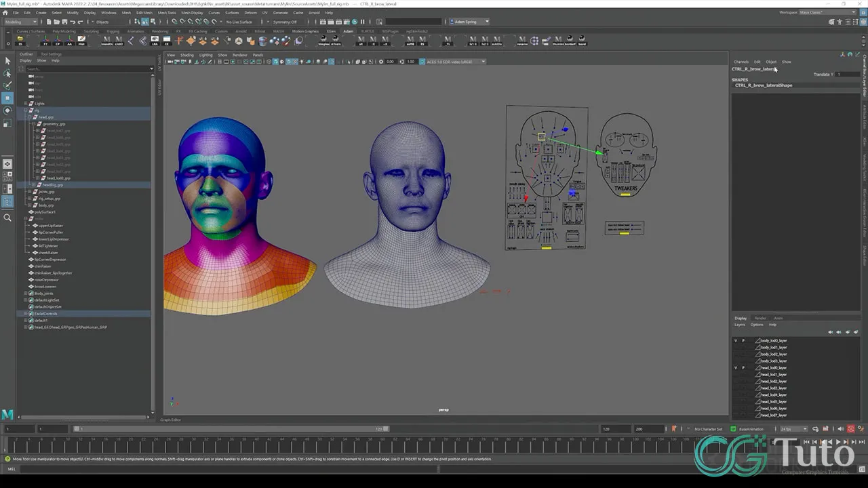Activate the Select tool arrow in the toolbox
Screen dimensions: 868x488
7,60
